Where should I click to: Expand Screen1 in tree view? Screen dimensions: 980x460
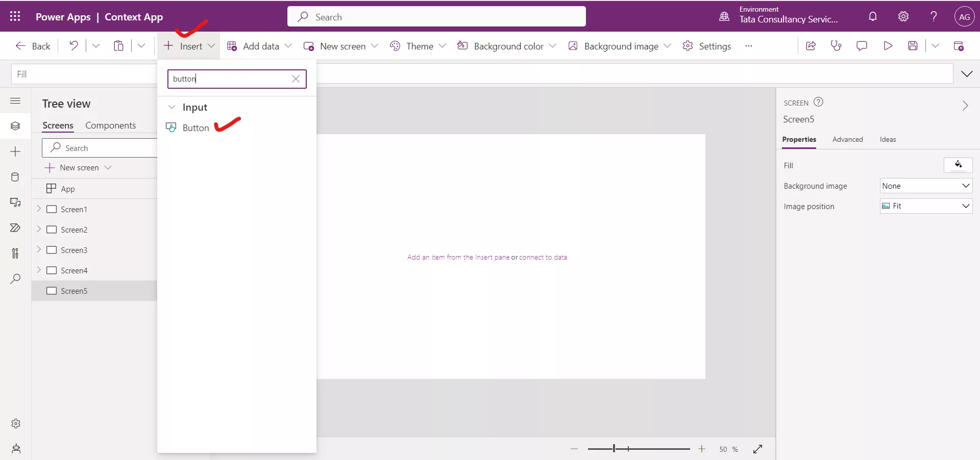[x=39, y=209]
